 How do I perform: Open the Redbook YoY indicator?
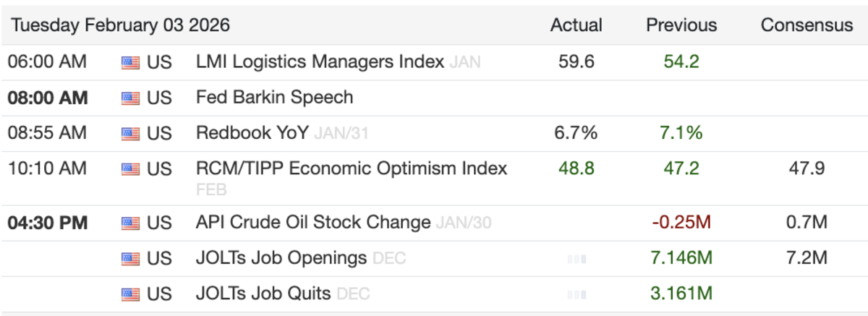pos(252,133)
